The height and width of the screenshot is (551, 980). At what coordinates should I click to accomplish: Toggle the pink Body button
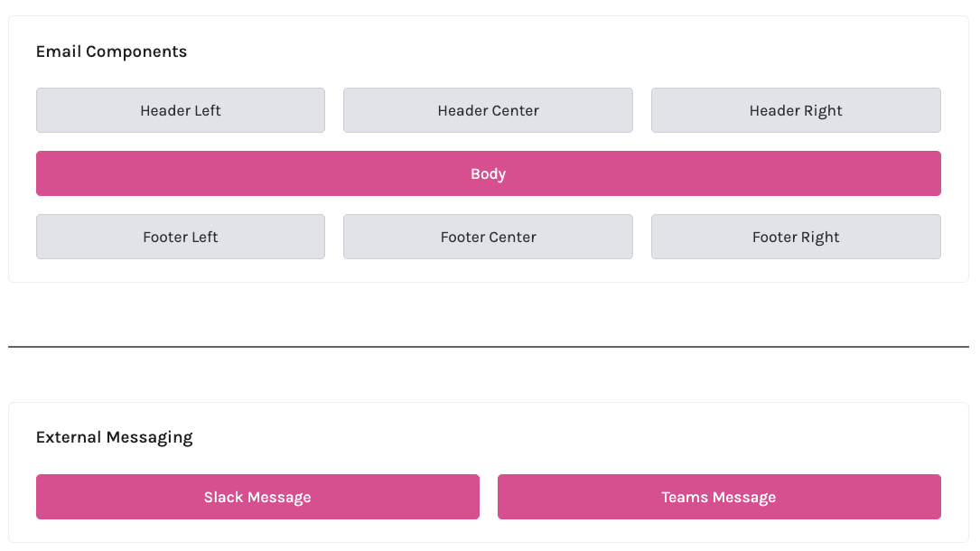488,173
